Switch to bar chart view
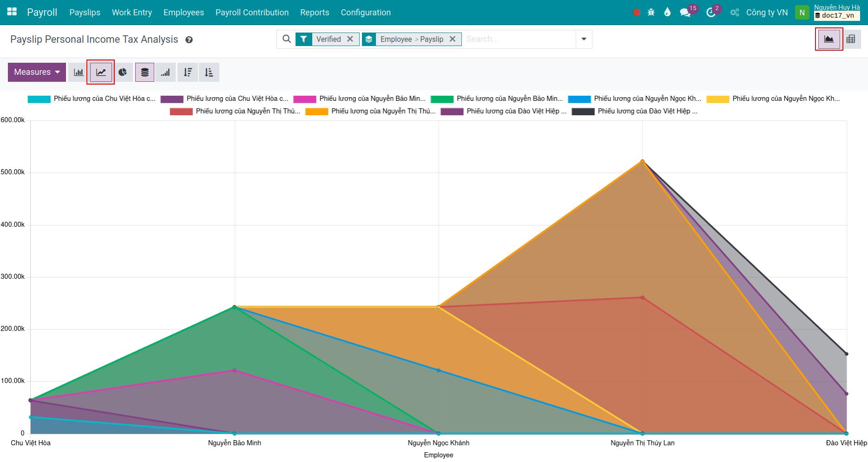This screenshot has height=462, width=868. tap(77, 72)
